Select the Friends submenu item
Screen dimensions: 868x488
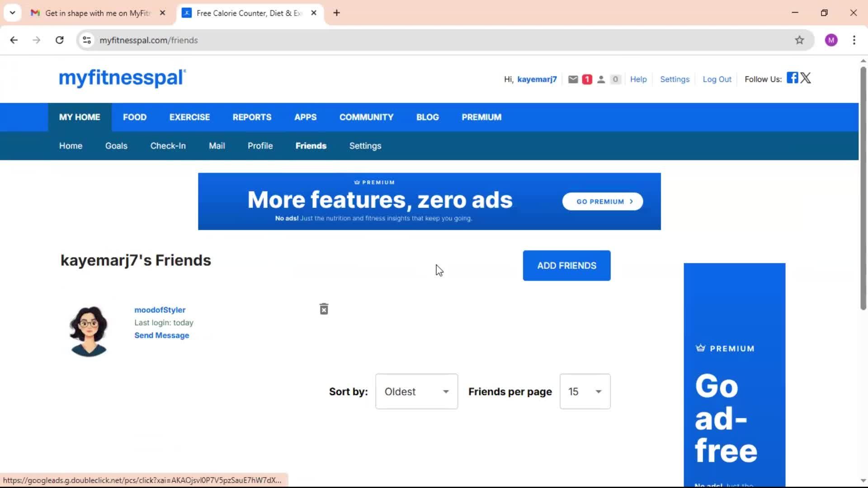311,146
